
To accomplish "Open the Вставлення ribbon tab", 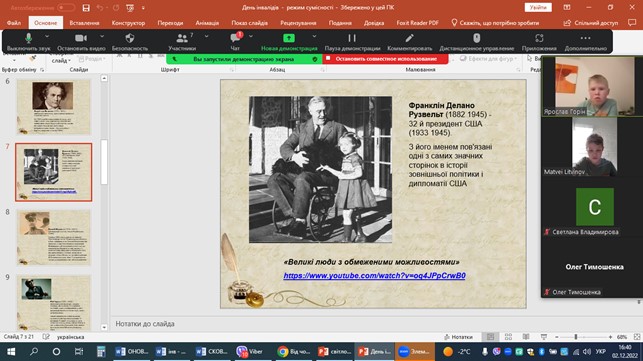I will (84, 23).
